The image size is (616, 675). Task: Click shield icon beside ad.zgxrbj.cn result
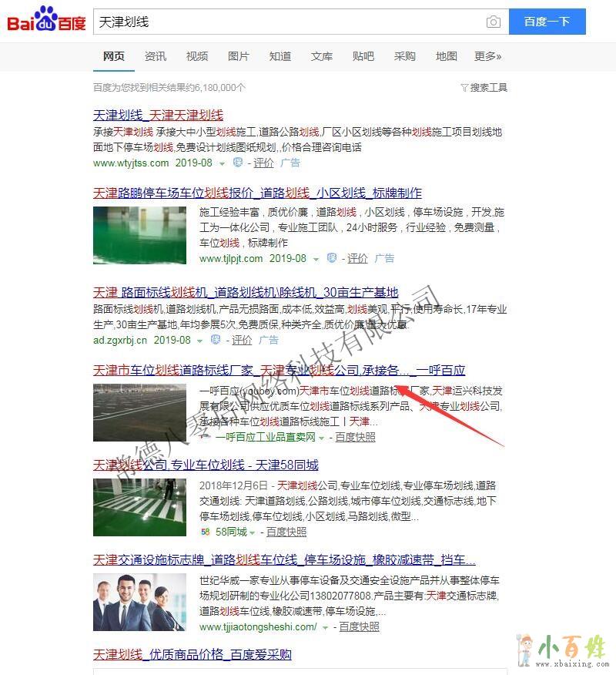[x=216, y=340]
